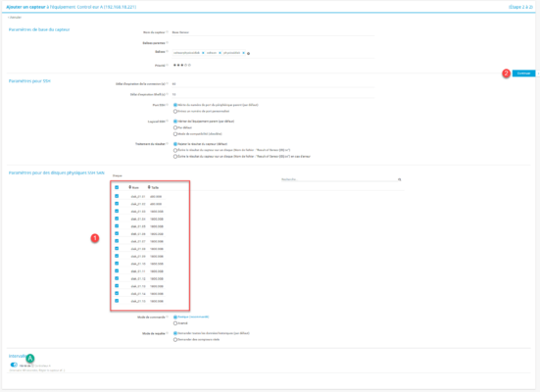This screenshot has height=392, width=540.
Task: Uncheck the last disk in the list
Action: (117, 301)
